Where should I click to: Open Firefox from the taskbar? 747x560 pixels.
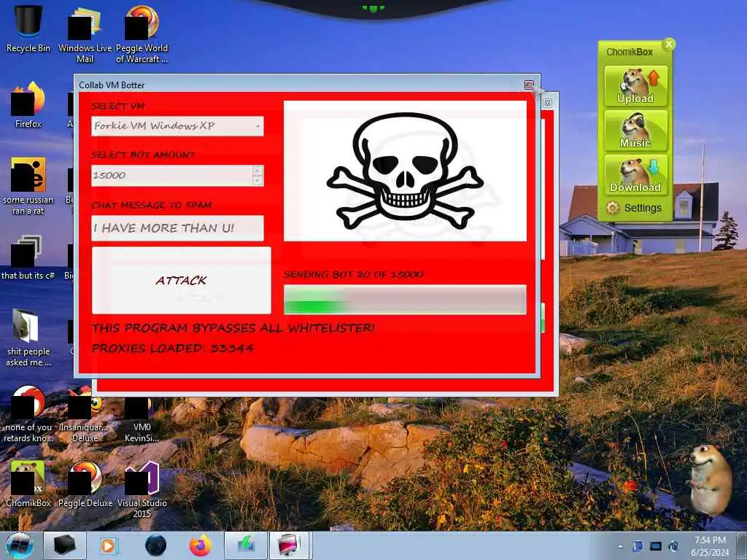point(201,545)
